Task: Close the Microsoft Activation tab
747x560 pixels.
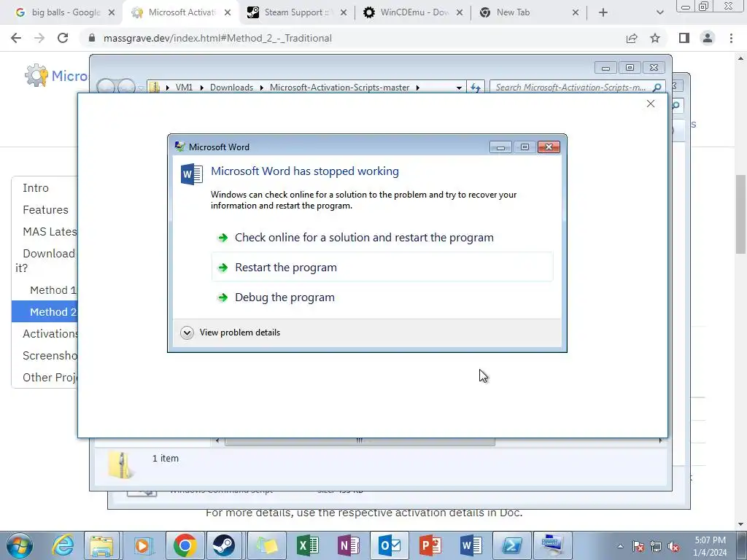Action: [x=228, y=13]
